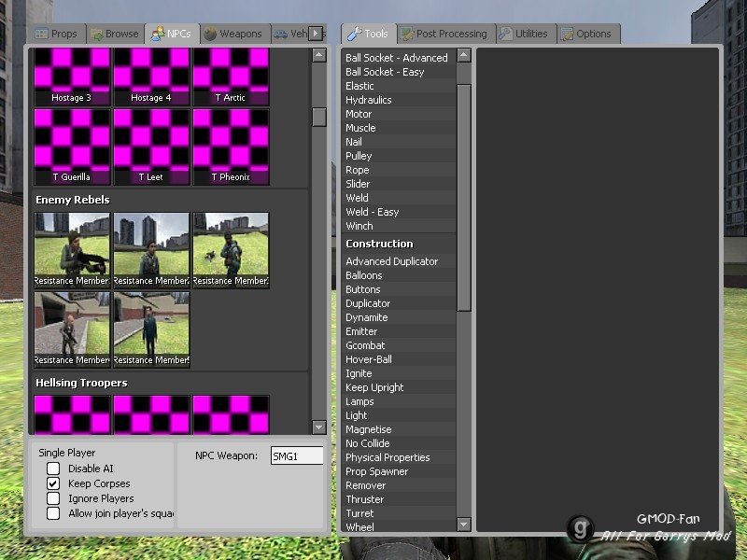747x560 pixels.
Task: Select the Muscle tool
Action: click(x=399, y=128)
